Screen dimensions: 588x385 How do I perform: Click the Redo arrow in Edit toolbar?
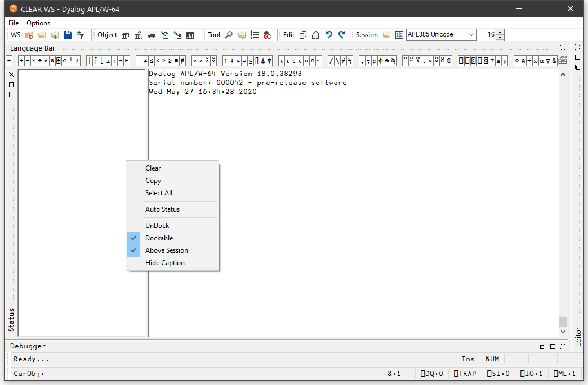tap(341, 35)
